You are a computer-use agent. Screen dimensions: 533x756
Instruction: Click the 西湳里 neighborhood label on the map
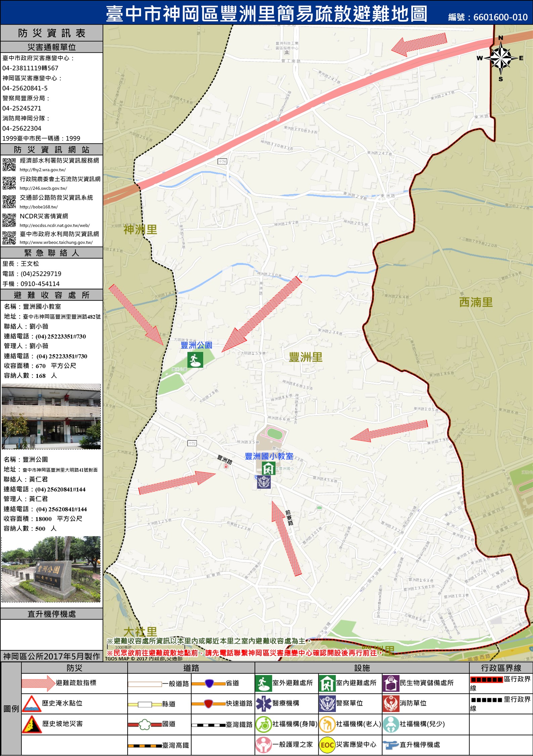coord(476,302)
